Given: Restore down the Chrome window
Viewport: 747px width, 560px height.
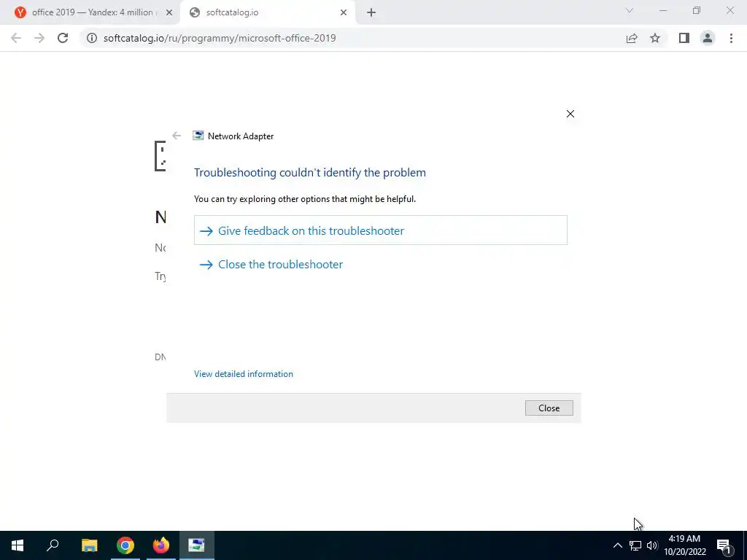Looking at the screenshot, I should pyautogui.click(x=697, y=10).
